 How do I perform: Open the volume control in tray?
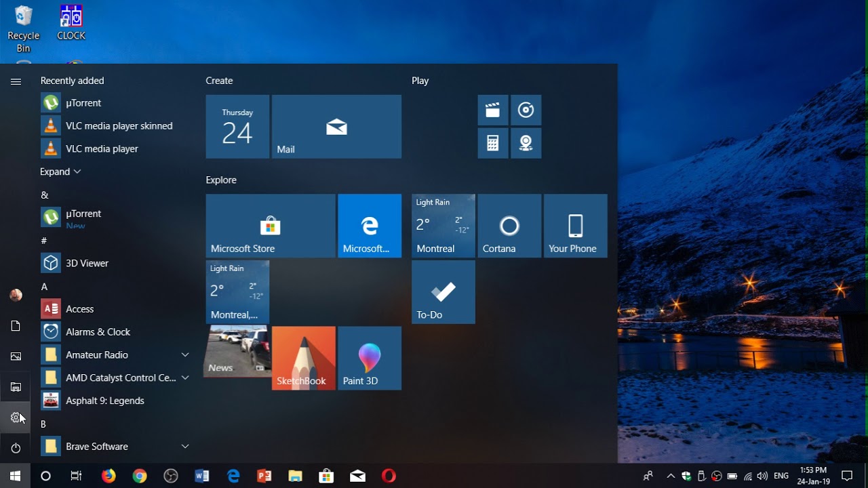pyautogui.click(x=762, y=476)
